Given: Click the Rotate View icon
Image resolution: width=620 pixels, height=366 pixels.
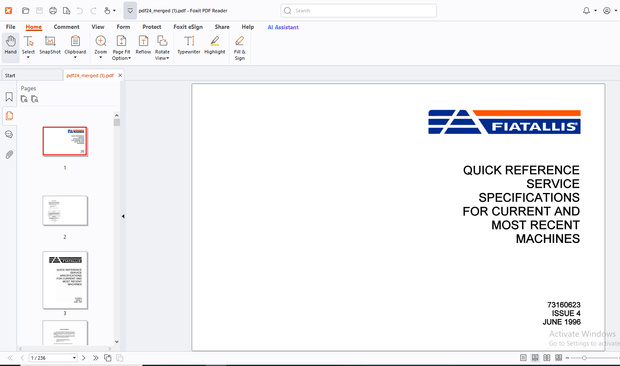Looking at the screenshot, I should coord(162,41).
